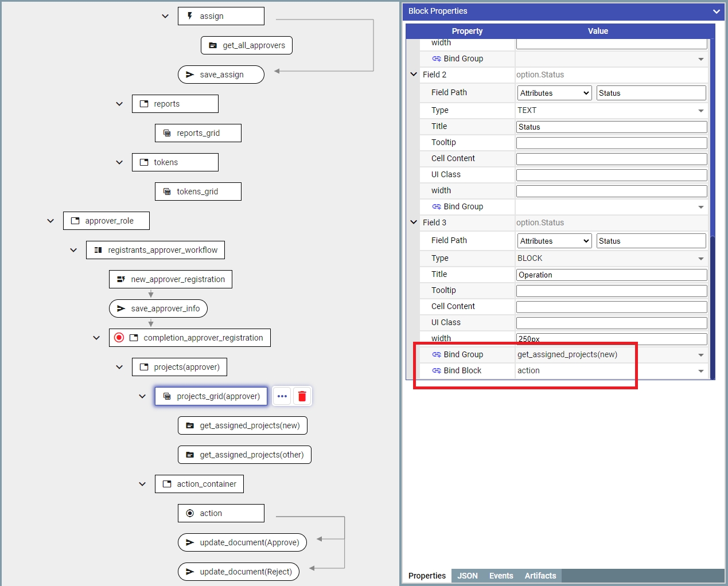The image size is (728, 586).
Task: Open Bind Group dropdown with get_assigned_projects(new)
Action: (x=611, y=355)
